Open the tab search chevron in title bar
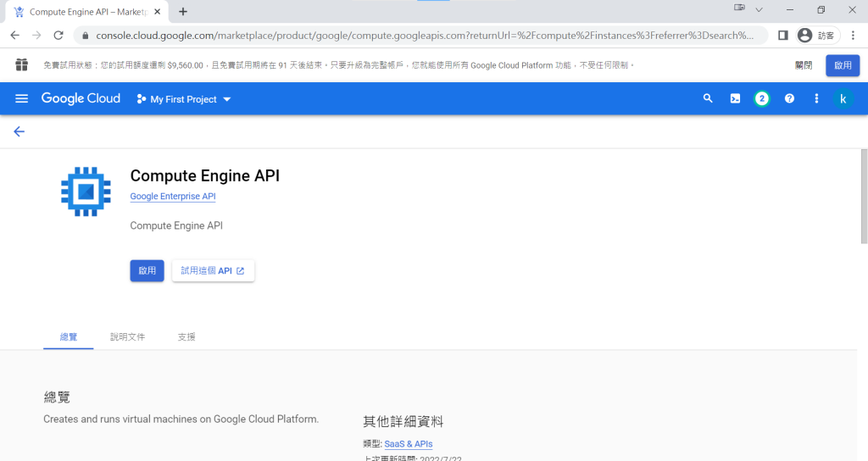The image size is (868, 461). point(759,9)
